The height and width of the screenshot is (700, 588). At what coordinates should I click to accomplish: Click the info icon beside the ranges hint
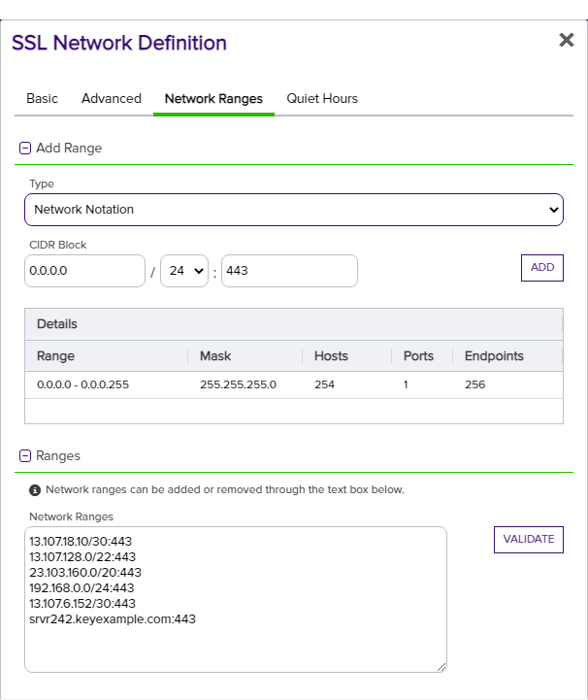click(x=35, y=490)
